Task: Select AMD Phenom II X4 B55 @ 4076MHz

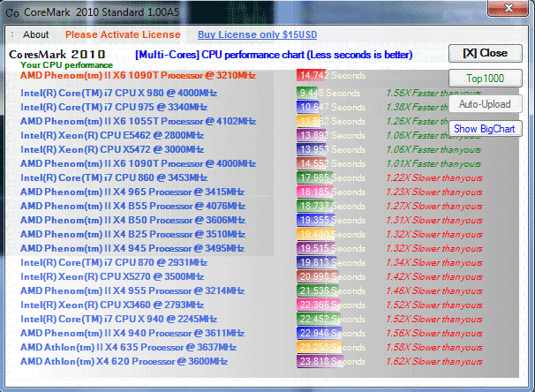Action: click(x=132, y=206)
